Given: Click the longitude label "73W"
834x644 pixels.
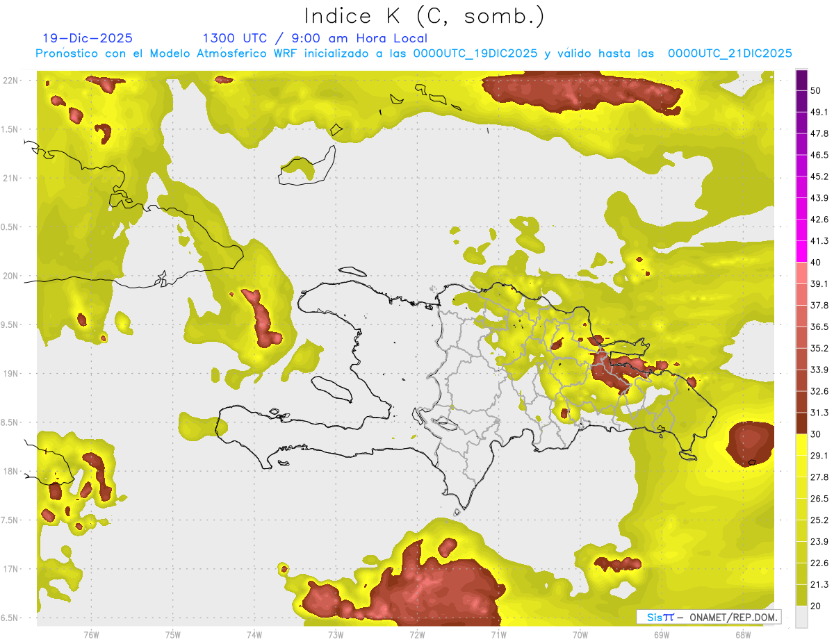Looking at the screenshot, I should [x=336, y=634].
